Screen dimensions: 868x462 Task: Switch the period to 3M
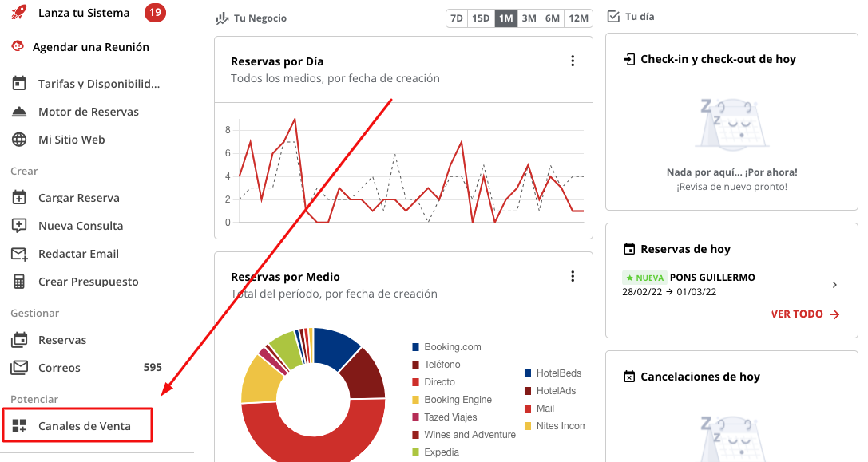coord(529,18)
